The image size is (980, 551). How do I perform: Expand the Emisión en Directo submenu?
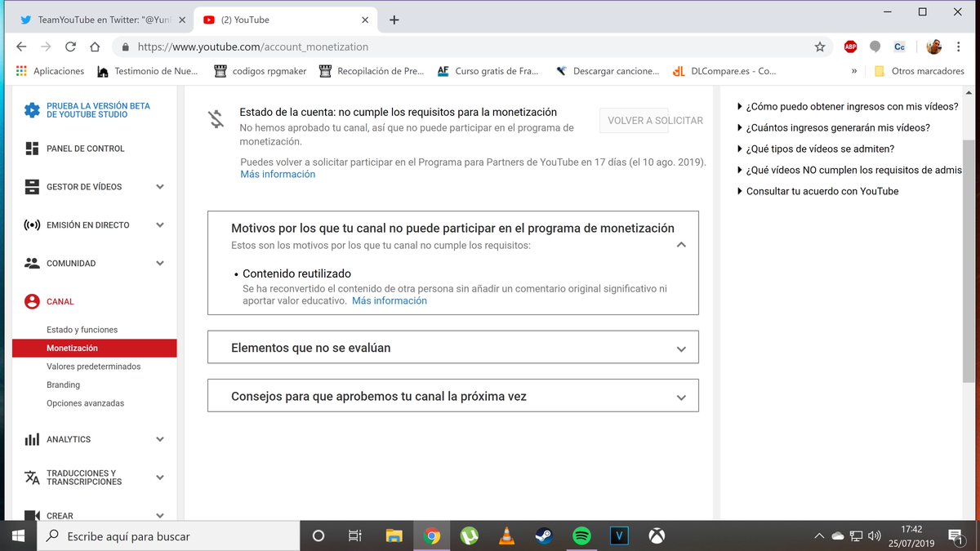(x=160, y=225)
